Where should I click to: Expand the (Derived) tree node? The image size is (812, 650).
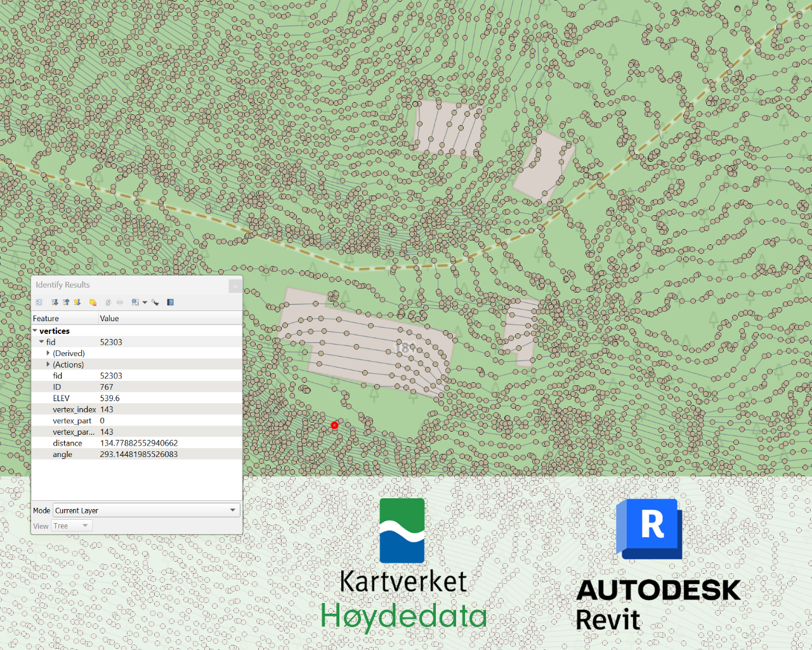pyautogui.click(x=48, y=353)
